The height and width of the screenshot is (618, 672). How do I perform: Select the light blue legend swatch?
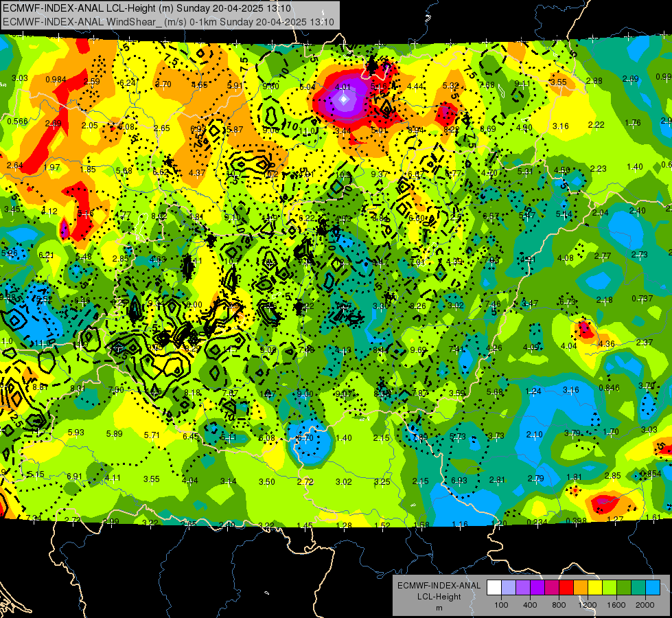coord(653,588)
